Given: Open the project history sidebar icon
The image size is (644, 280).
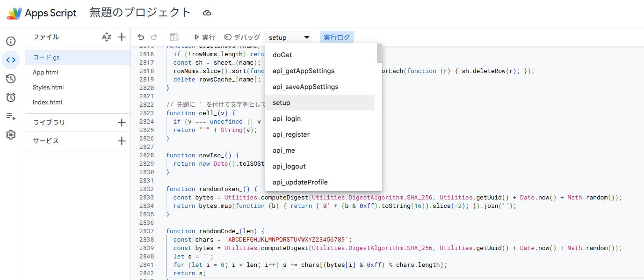Looking at the screenshot, I should 11,79.
